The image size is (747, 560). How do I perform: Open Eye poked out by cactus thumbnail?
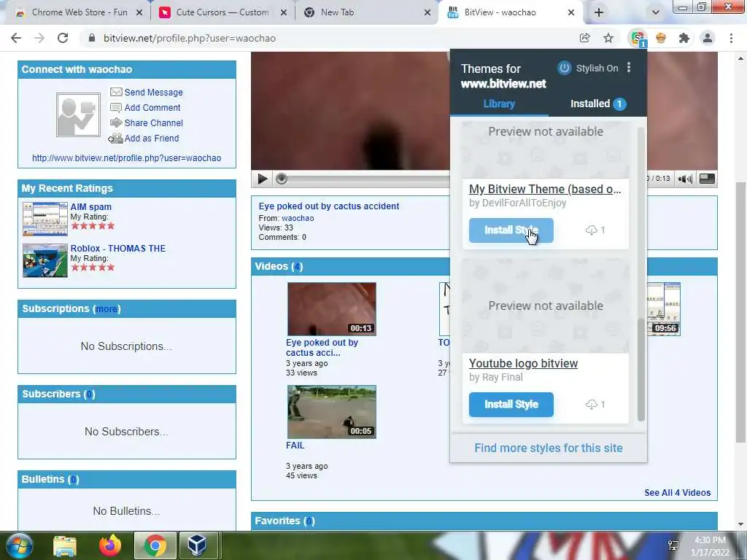click(332, 309)
